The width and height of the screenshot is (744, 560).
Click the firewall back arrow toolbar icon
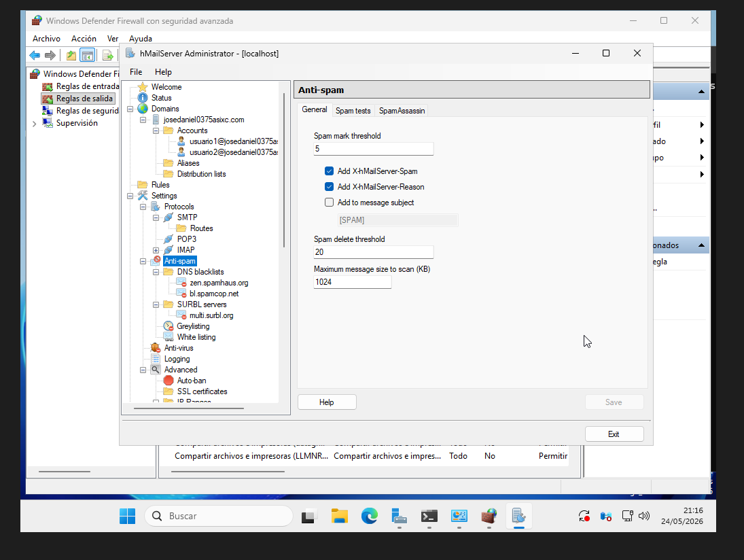(35, 56)
